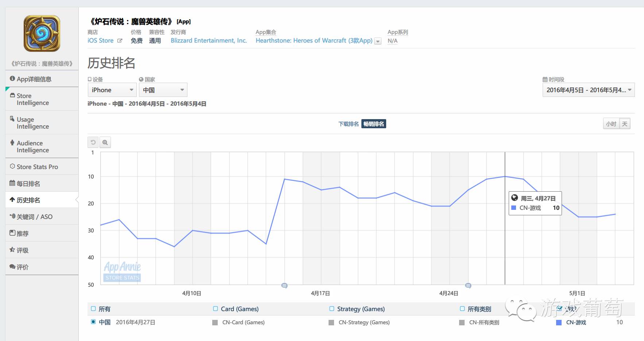The height and width of the screenshot is (341, 644).
Task: Switch to the 下载排名 tab
Action: coord(349,124)
